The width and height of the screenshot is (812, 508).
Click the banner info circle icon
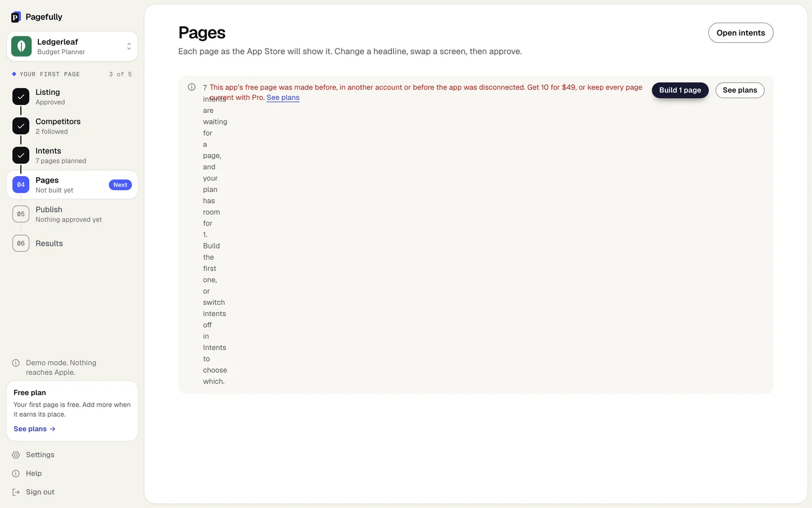[192, 87]
